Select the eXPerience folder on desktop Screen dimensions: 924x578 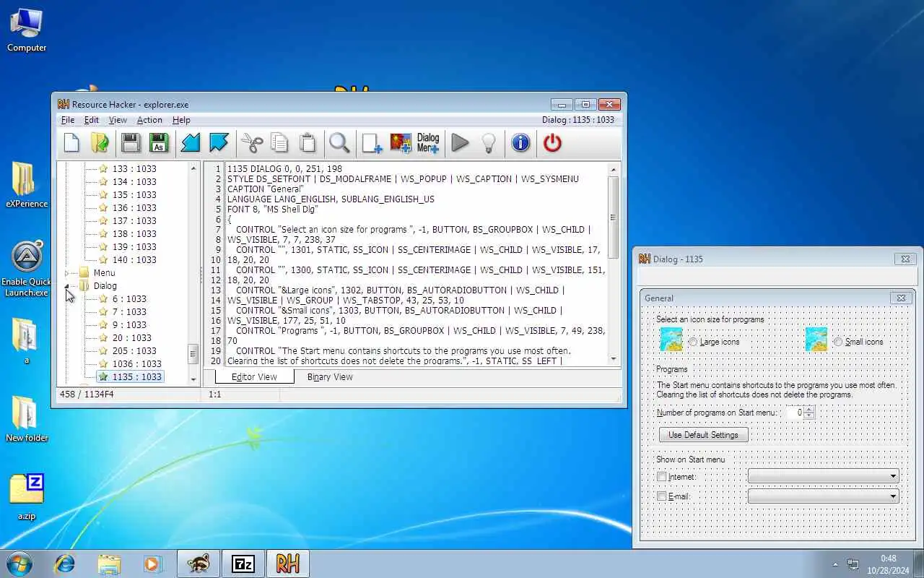[x=27, y=184]
